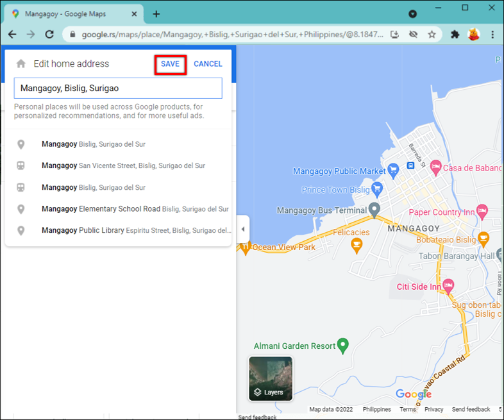The width and height of the screenshot is (504, 420).
Task: Click the crossed-eye tracking icon in address bar
Action: [x=413, y=34]
